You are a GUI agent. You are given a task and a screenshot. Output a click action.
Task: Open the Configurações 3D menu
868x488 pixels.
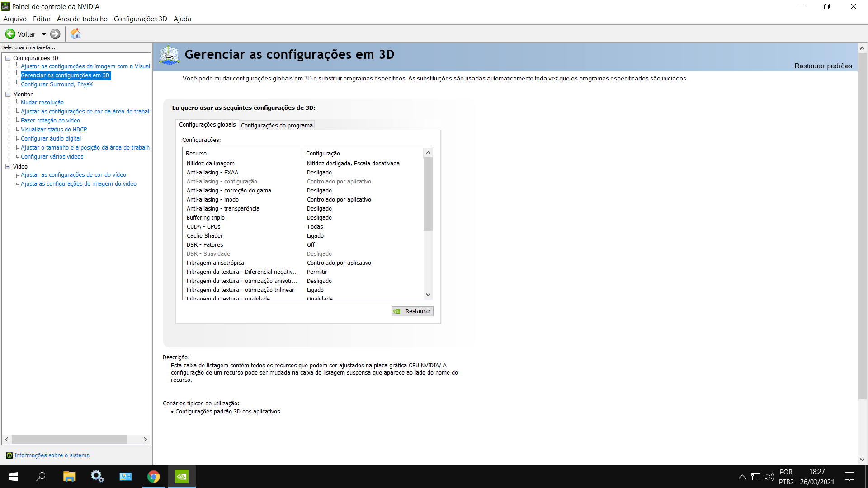click(x=141, y=19)
